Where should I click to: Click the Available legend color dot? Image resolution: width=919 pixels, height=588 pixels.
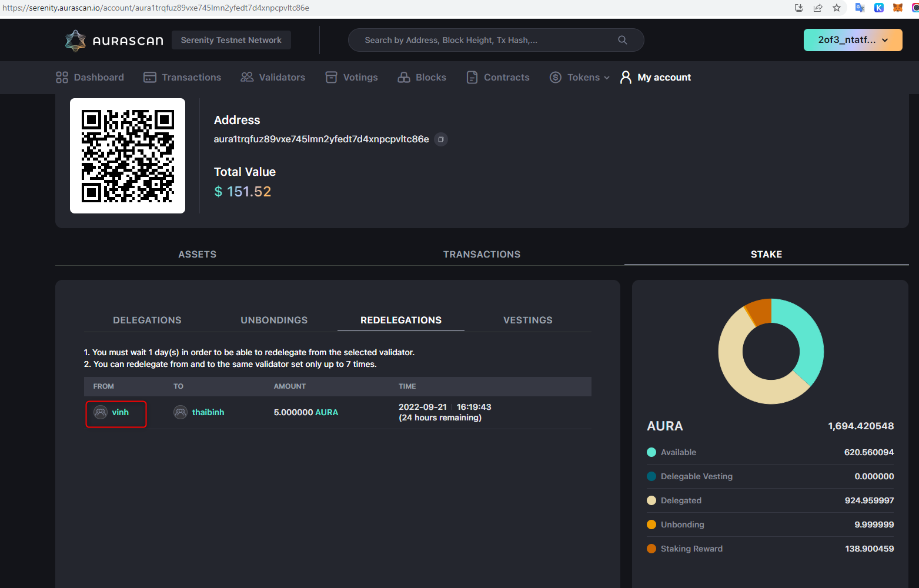coord(651,452)
